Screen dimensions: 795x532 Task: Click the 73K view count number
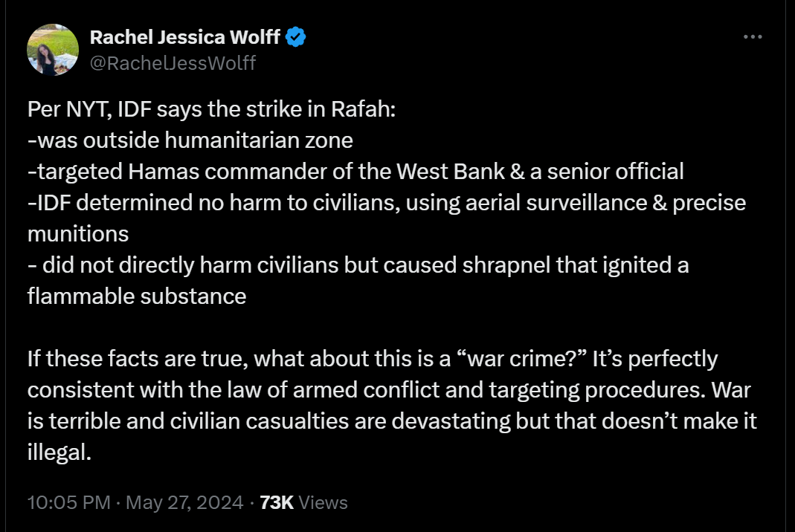click(277, 502)
